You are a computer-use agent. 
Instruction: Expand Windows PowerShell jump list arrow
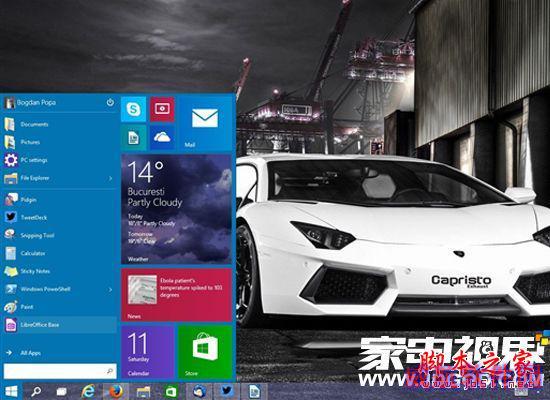(110, 289)
